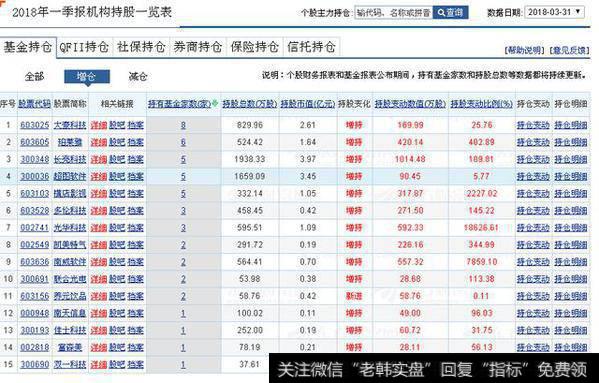Switch to the QFII持仓 tab
The height and width of the screenshot is (383, 599).
coord(84,47)
